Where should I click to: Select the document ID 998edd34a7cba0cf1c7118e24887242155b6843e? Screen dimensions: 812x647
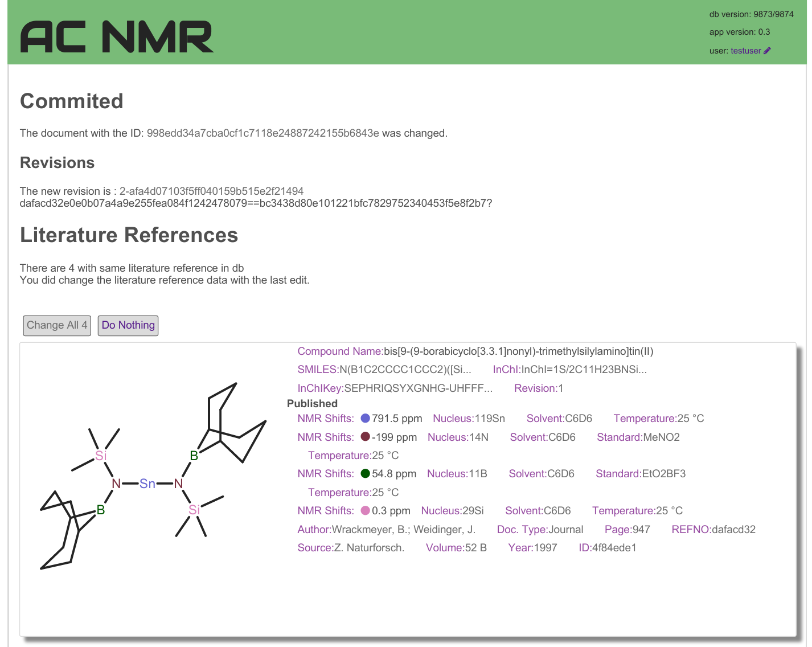263,133
